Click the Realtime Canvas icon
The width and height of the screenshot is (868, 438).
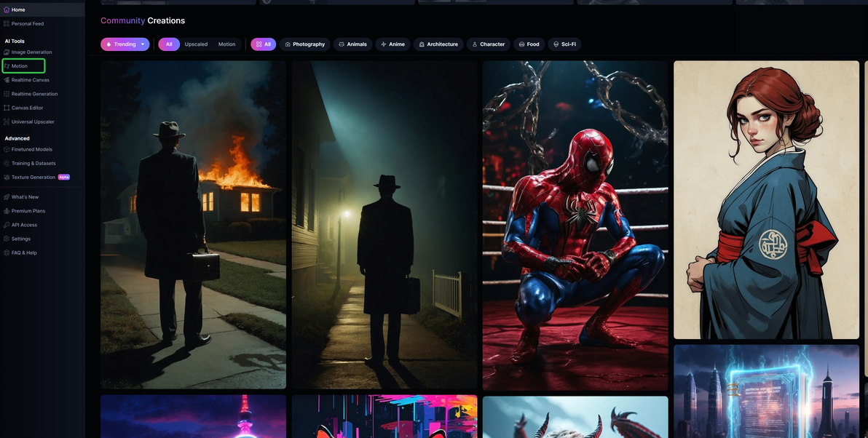7,80
